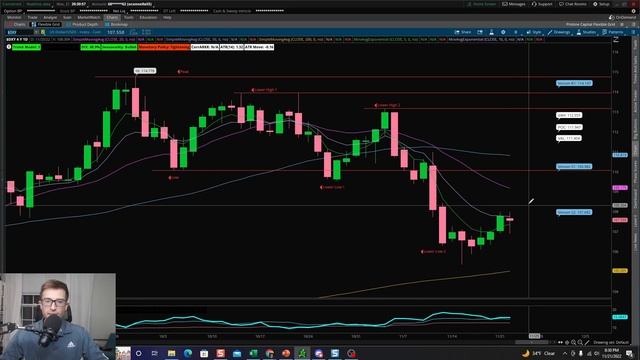Click the pan arrows icon below chart
The width and height of the screenshot is (640, 360).
click(560, 342)
